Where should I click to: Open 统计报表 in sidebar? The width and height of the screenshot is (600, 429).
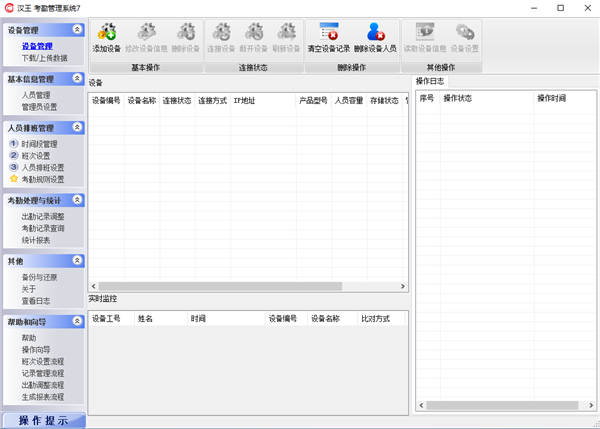coord(36,240)
